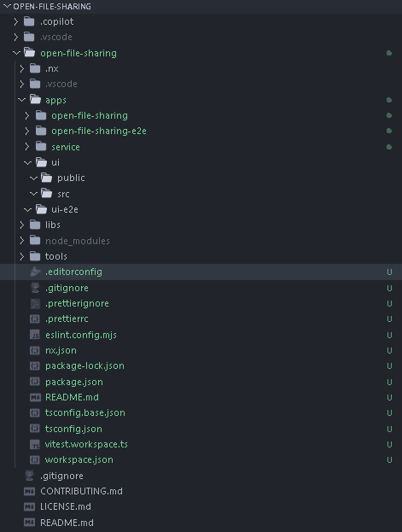
Task: Click the JS icon of eslint.config.mjs
Action: coord(35,335)
